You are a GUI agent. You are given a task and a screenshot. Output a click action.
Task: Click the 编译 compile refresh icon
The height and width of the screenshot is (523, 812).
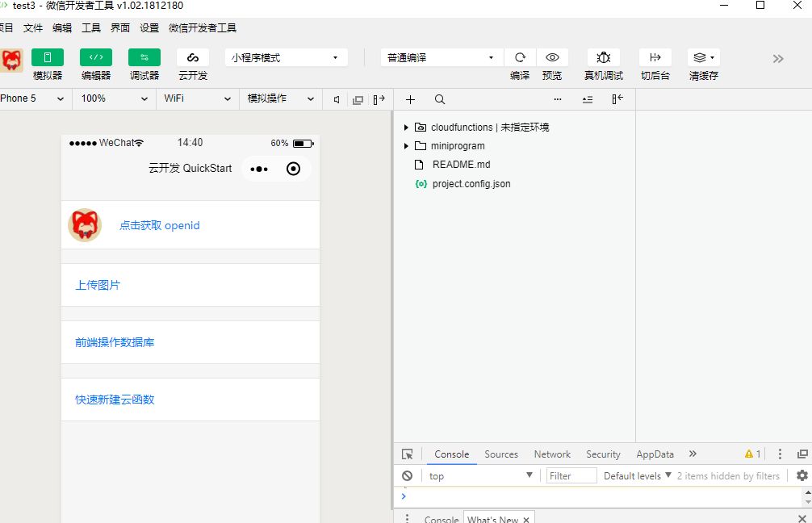(x=520, y=57)
